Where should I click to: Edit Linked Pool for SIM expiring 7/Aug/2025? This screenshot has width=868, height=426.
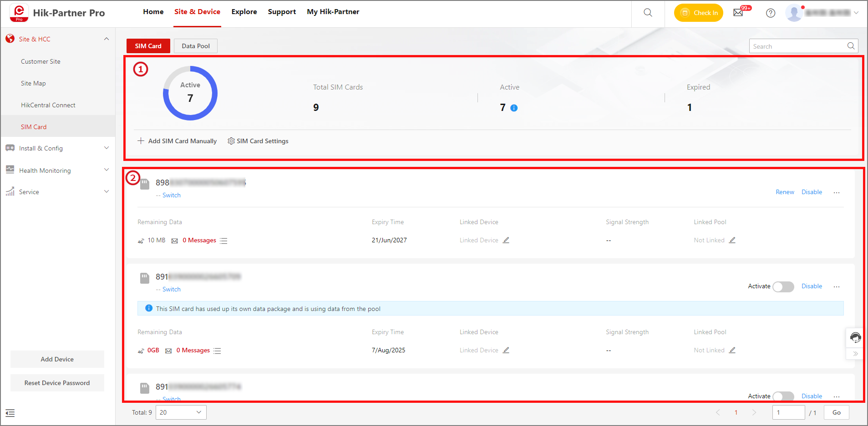[732, 350]
